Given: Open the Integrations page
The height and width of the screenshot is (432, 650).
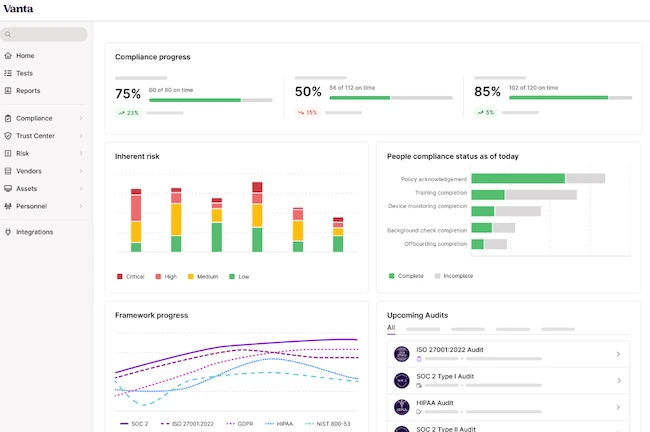Looking at the screenshot, I should coord(34,232).
